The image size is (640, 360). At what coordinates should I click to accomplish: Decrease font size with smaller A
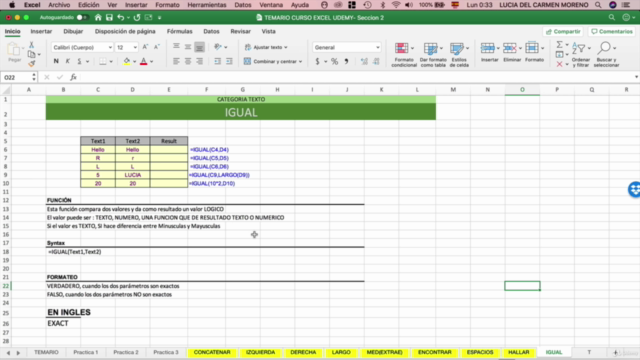[157, 47]
